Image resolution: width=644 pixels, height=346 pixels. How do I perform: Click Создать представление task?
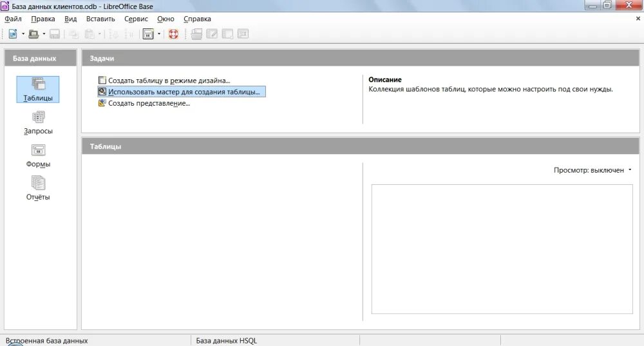(144, 103)
